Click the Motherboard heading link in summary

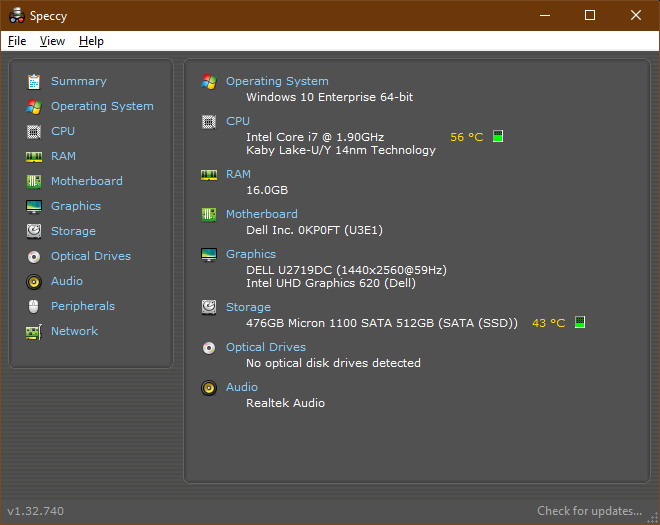(262, 214)
